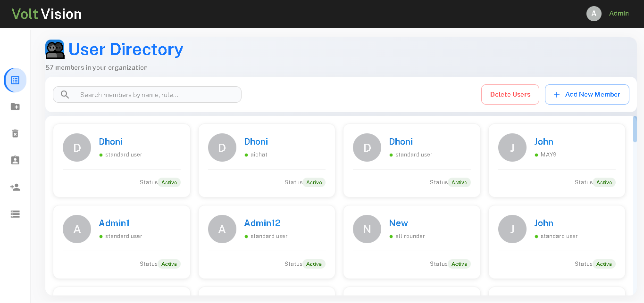Select the trash delete icon in the sidebar
This screenshot has width=644, height=303.
pos(15,133)
